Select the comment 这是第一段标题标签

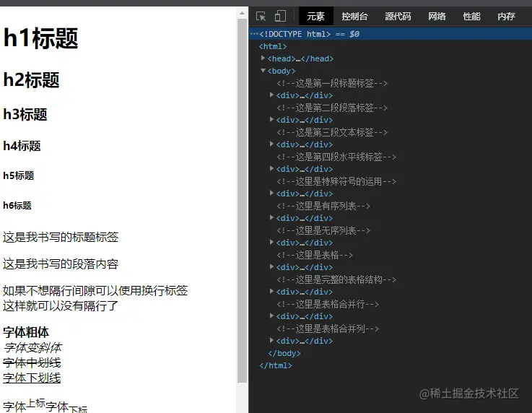tap(332, 83)
